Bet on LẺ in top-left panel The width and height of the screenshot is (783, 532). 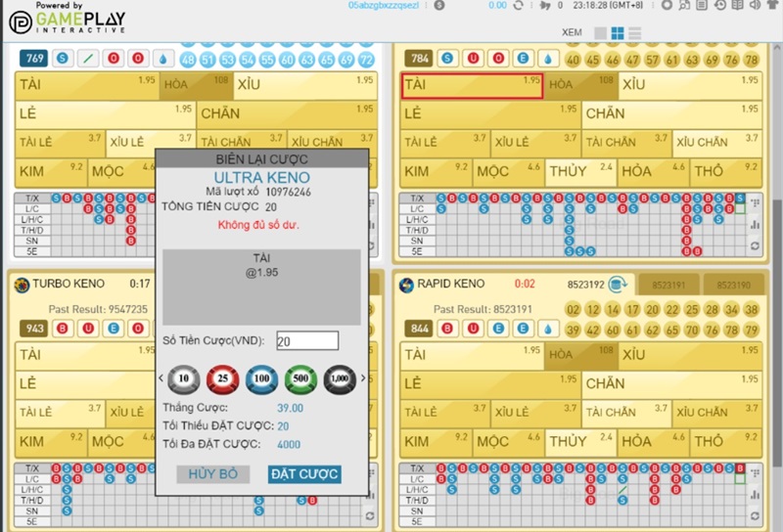point(106,114)
